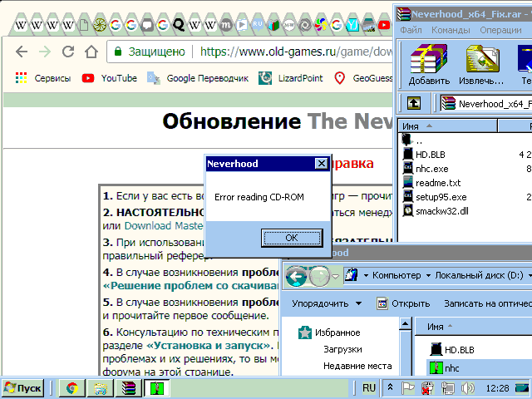Select HD.BLB in the WinRAR list
Viewport: 532px width, 399px height.
423,155
